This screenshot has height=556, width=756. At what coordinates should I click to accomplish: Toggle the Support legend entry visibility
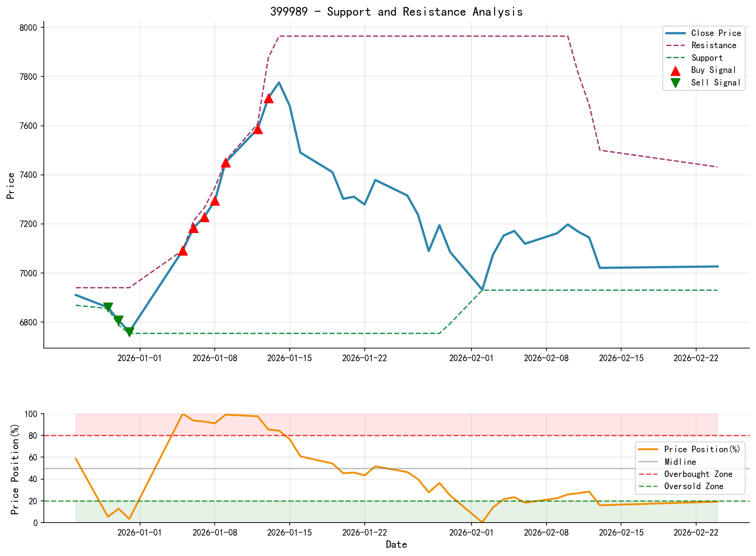[707, 57]
